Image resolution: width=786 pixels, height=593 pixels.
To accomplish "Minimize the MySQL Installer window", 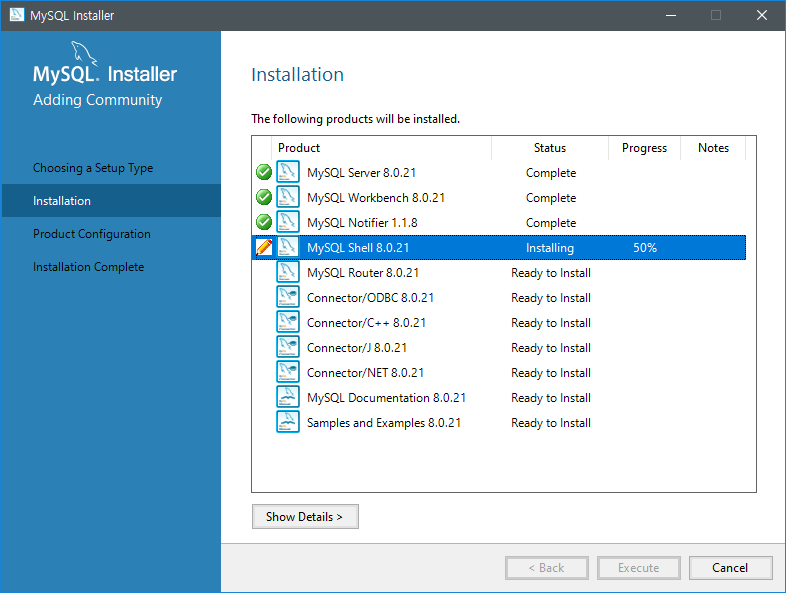I will pos(671,16).
